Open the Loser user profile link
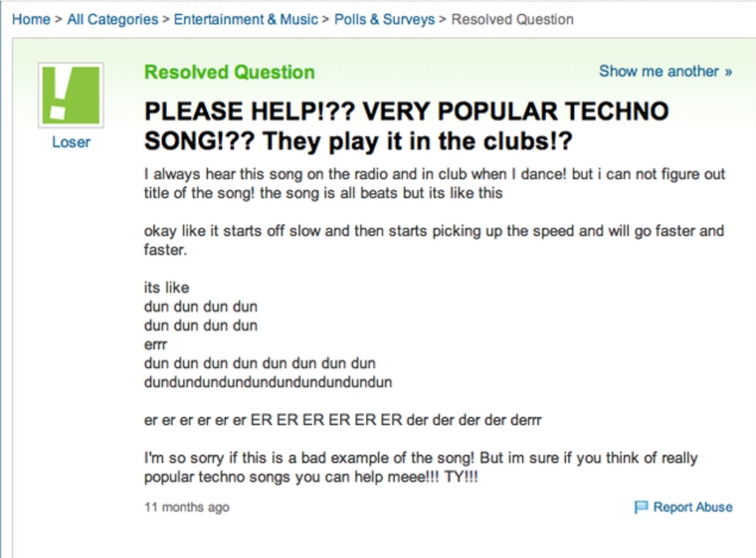This screenshot has width=756, height=558. pyautogui.click(x=71, y=142)
